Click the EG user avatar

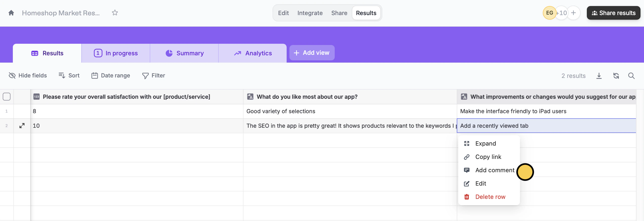[x=549, y=13]
